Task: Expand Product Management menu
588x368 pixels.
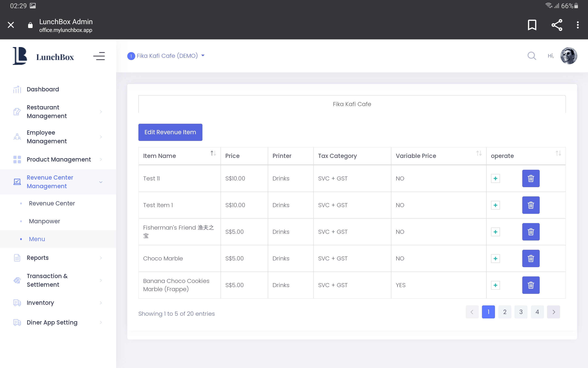Action: coord(59,159)
